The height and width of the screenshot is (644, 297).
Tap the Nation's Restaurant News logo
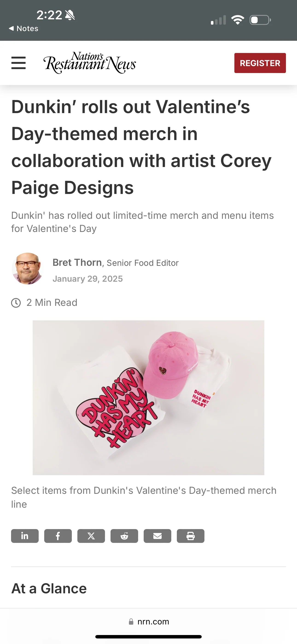(90, 63)
